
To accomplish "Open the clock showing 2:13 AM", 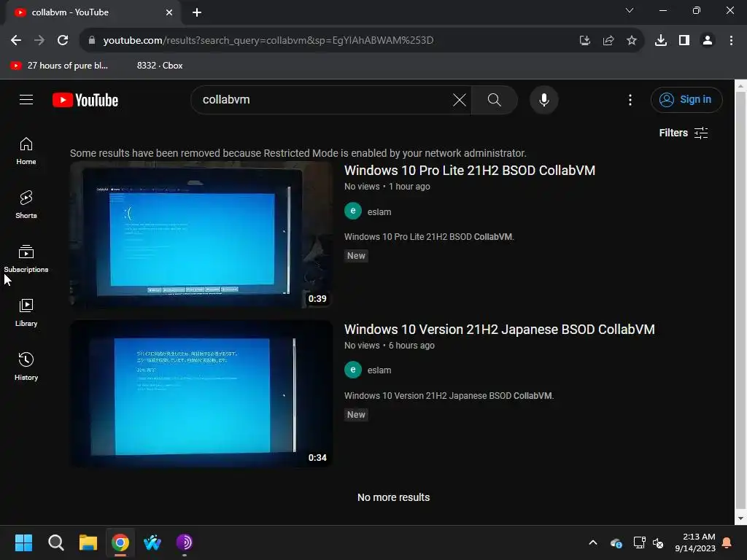I will pos(695,542).
